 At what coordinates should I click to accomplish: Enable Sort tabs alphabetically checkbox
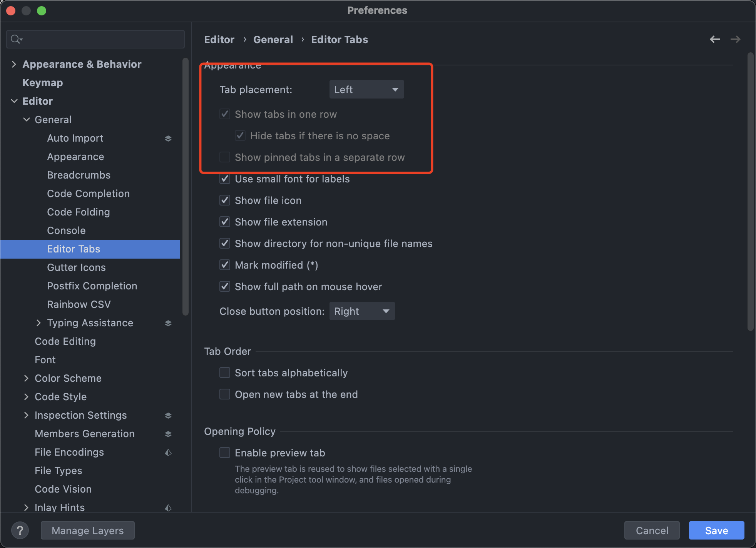(225, 373)
